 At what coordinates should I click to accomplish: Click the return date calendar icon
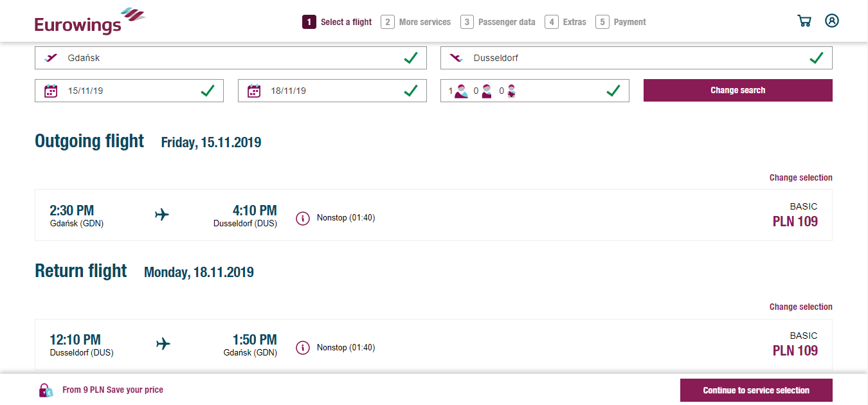(254, 91)
